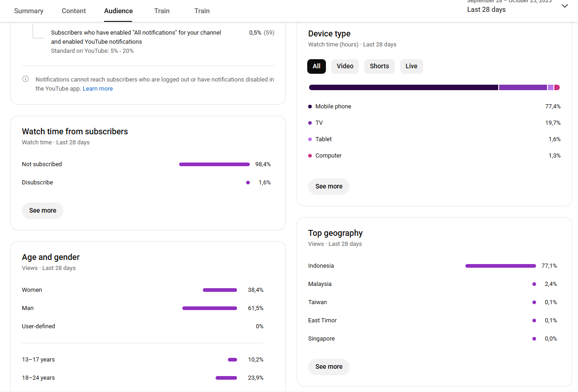This screenshot has width=578, height=392.
Task: Click the Indonesia views bar
Action: 501,266
